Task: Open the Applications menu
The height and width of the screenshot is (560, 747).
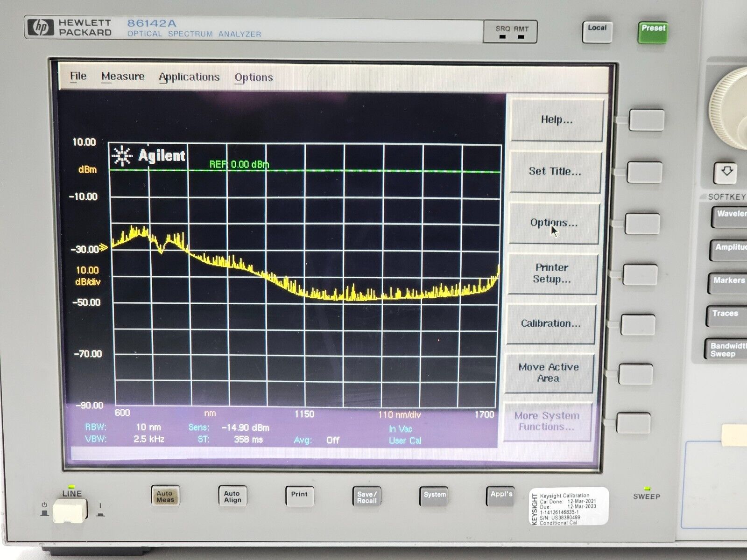Action: pyautogui.click(x=189, y=77)
